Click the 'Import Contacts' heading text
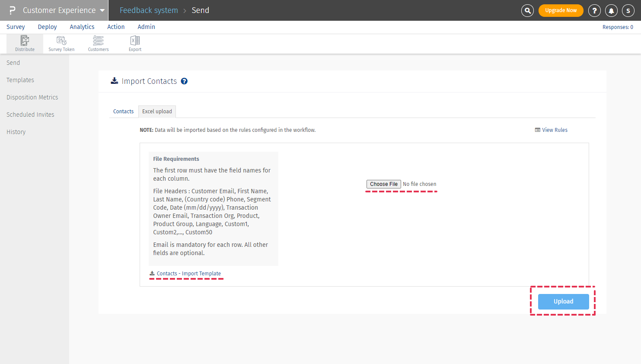The height and width of the screenshot is (364, 641). pos(150,81)
